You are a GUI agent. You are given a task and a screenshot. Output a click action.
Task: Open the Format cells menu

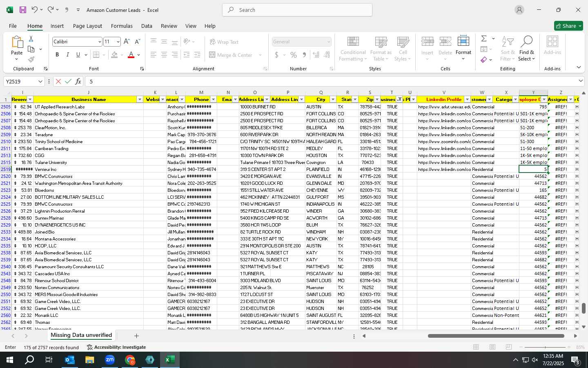pyautogui.click(x=463, y=48)
